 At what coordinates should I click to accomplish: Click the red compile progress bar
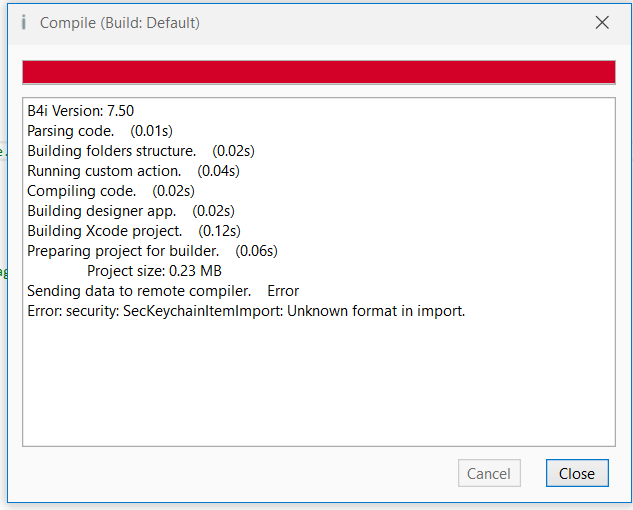tap(318, 72)
